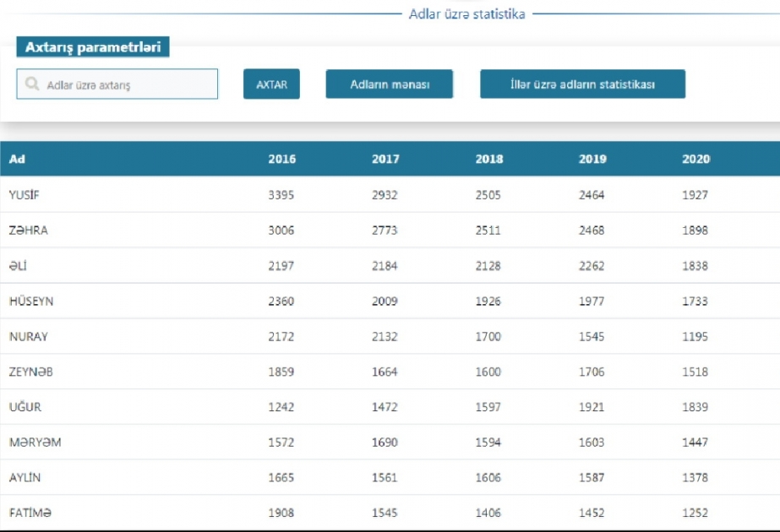Select the name ƏLİ in the table
Viewport: 780px width, 532px height.
point(18,265)
